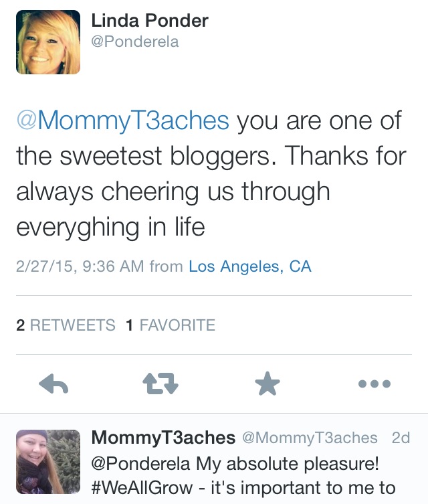
Task: Tap the reply arrow icon
Action: [x=55, y=384]
